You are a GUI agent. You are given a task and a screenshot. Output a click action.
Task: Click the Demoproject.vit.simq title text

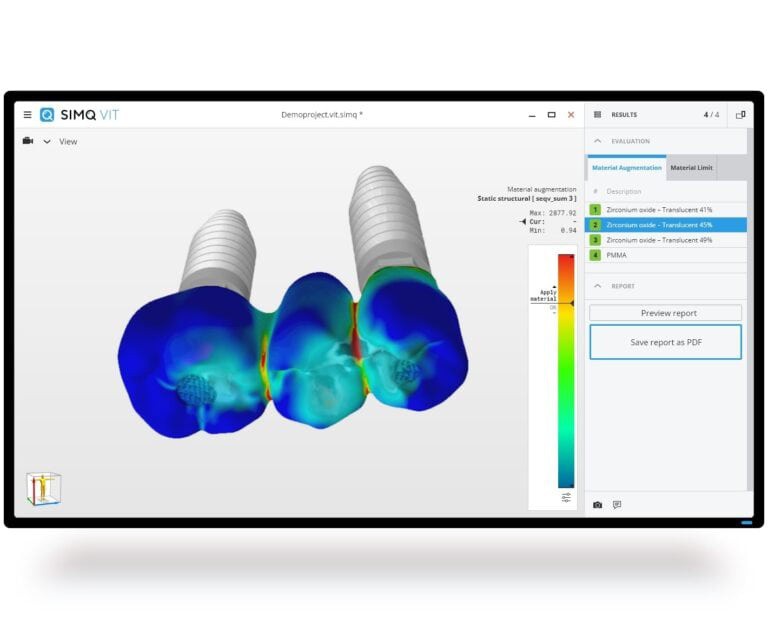pos(322,115)
